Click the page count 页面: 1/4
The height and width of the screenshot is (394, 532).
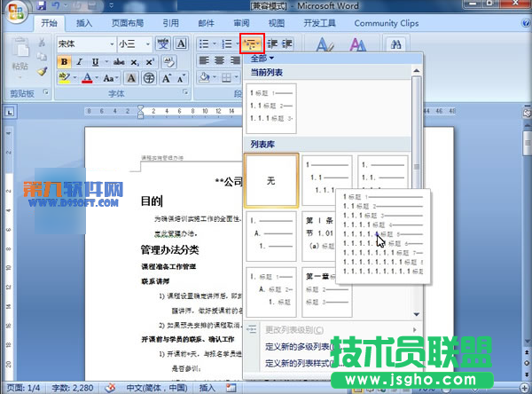click(23, 388)
